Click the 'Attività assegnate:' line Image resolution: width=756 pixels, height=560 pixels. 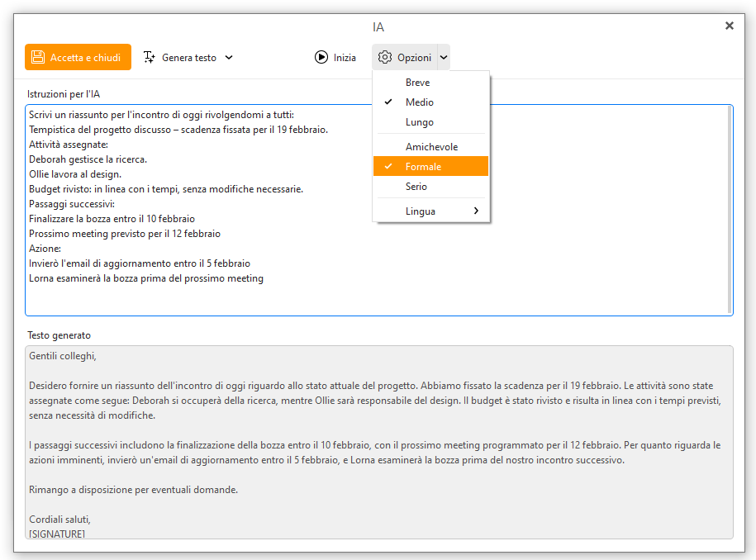69,145
